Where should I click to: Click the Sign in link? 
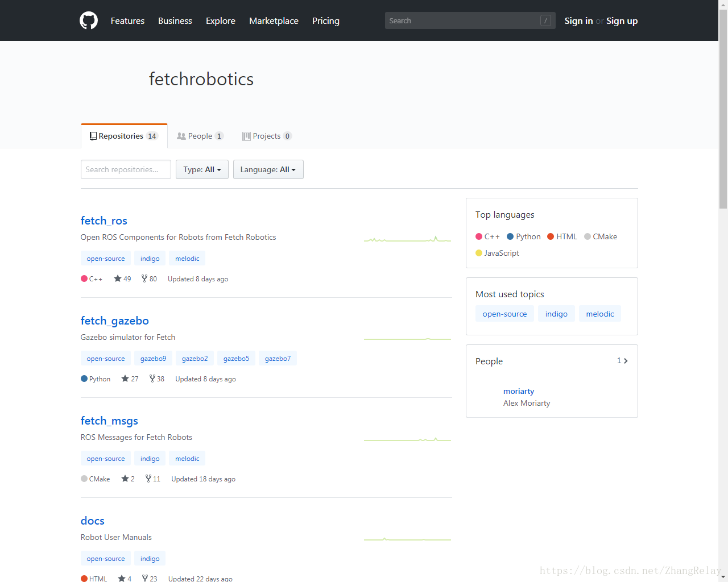click(578, 20)
